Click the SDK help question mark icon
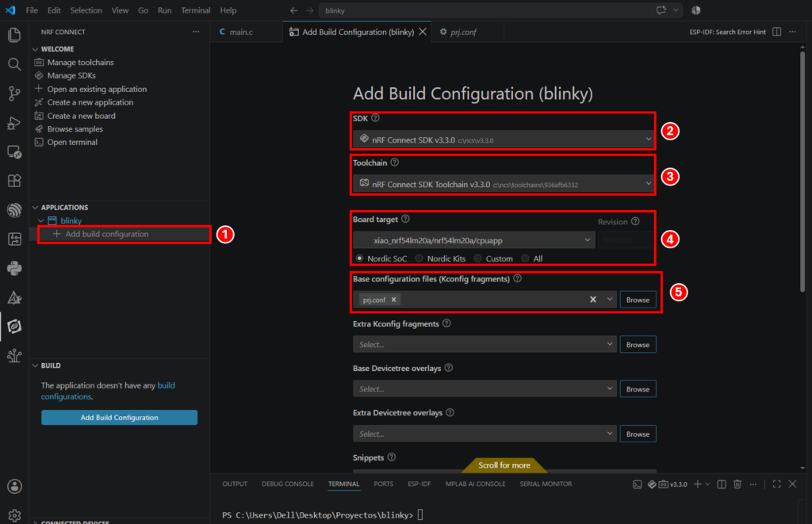The width and height of the screenshot is (812, 524). coord(375,118)
